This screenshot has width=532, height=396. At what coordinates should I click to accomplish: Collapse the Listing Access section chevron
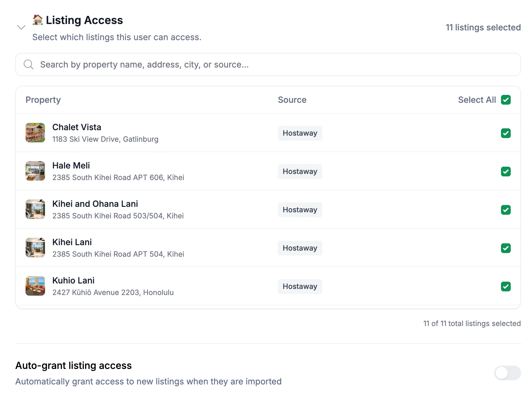tap(21, 27)
